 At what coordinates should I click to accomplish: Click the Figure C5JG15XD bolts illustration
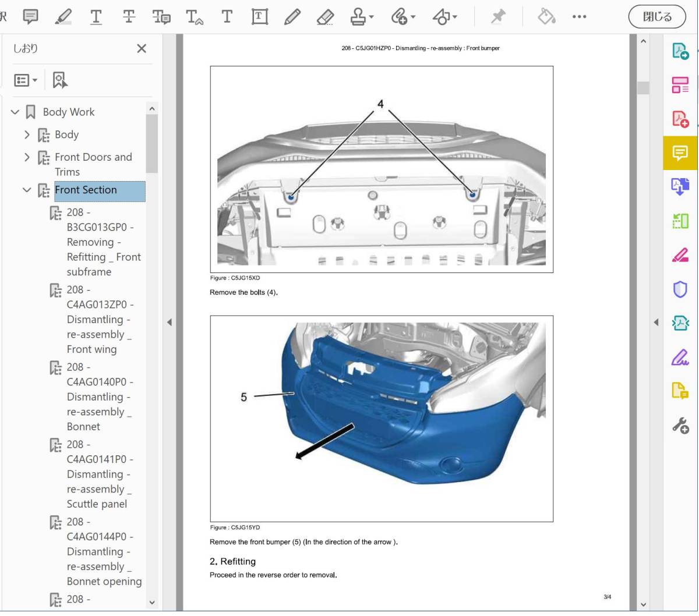(x=382, y=169)
